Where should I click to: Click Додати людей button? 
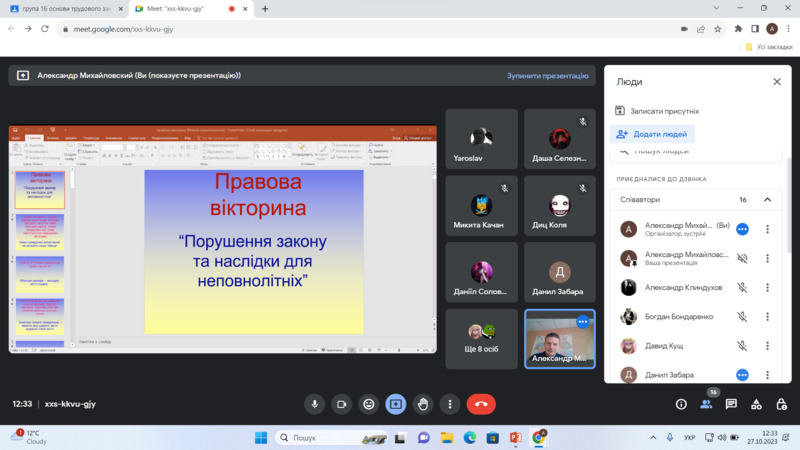(653, 134)
